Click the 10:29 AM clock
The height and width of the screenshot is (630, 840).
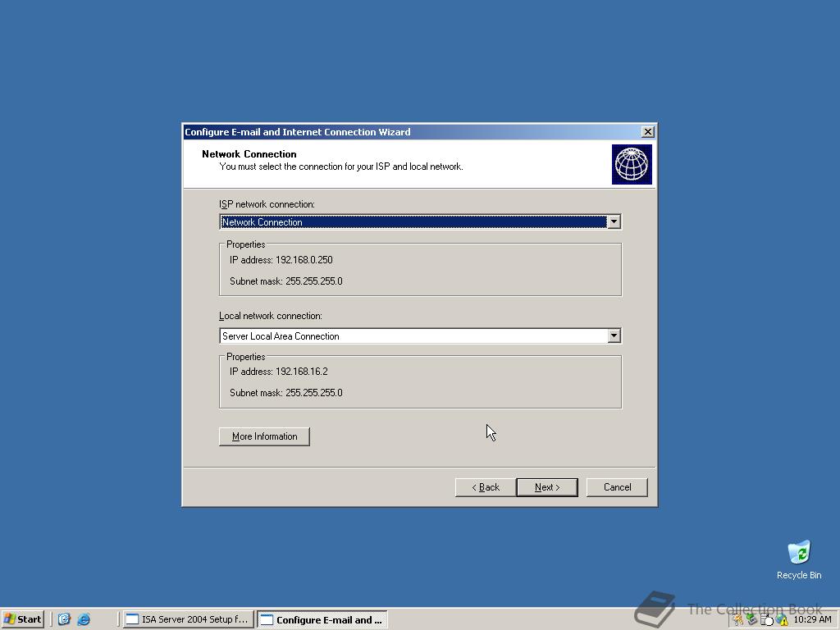point(812,619)
